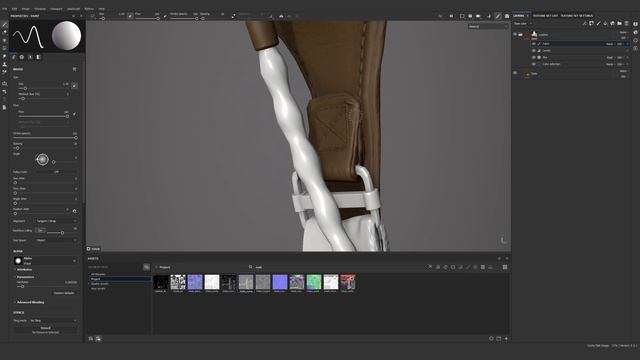Add a folder in Layers toolbar

click(x=619, y=24)
